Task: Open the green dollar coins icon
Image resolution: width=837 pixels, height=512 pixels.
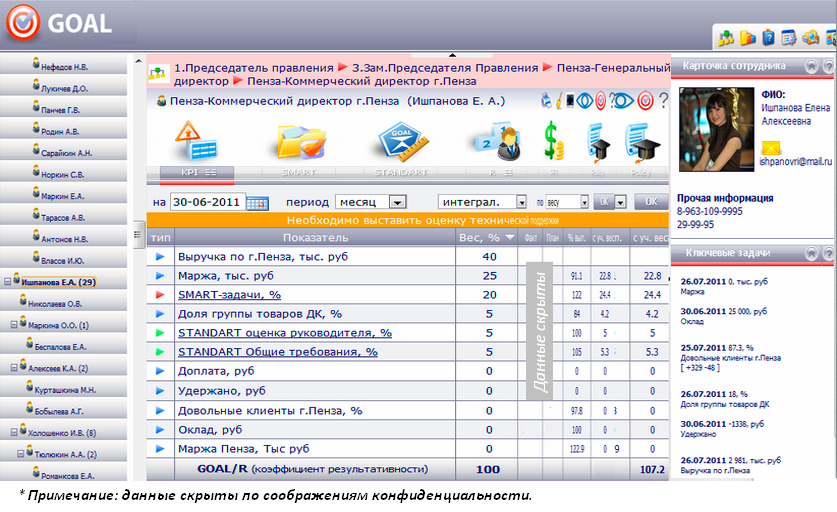Action: click(x=553, y=141)
